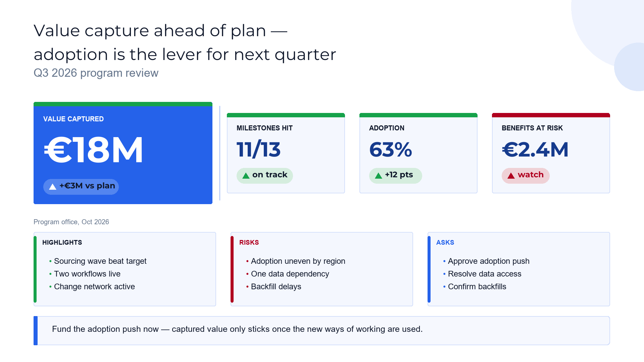
Task: Click the 11/13 milestones figure
Action: coord(258,149)
